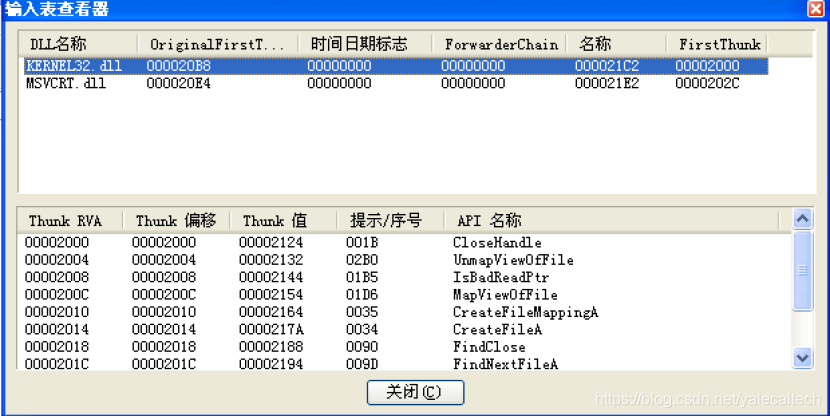Screen dimensions: 830x418
Task: Click the ForwarderChain column header
Action: point(499,44)
